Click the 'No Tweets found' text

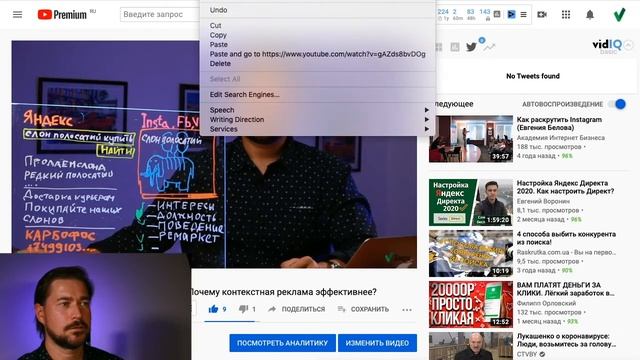pyautogui.click(x=533, y=76)
